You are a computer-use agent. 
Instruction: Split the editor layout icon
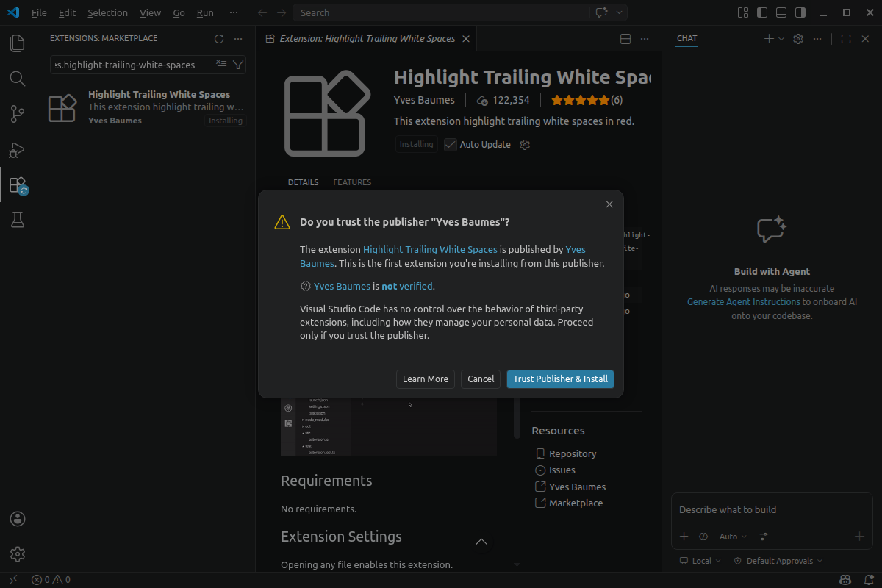pyautogui.click(x=625, y=39)
